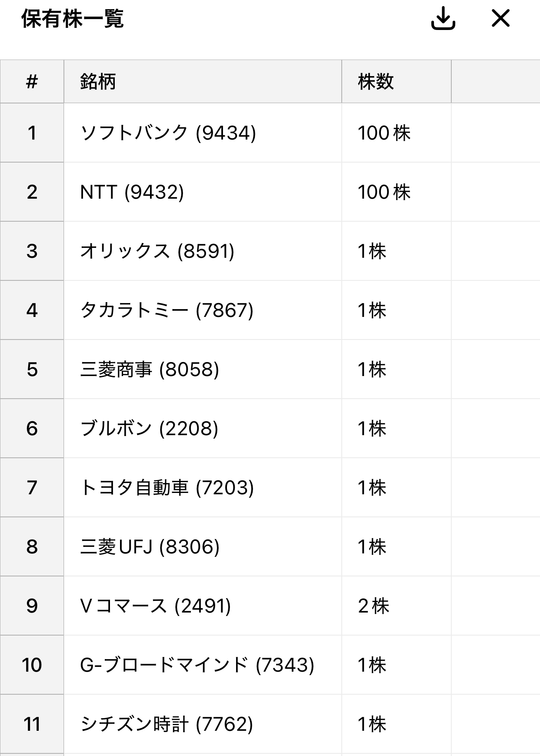Click the ブルボン (2208) stock name
This screenshot has width=540, height=756.
pos(149,429)
